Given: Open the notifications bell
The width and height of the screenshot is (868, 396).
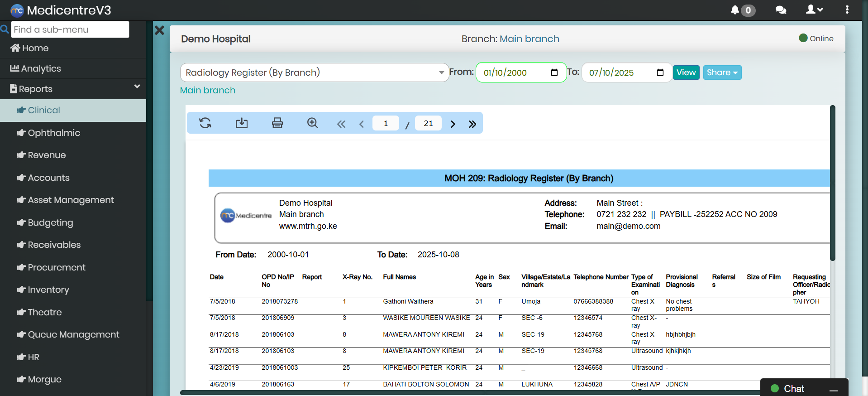Looking at the screenshot, I should click(735, 10).
